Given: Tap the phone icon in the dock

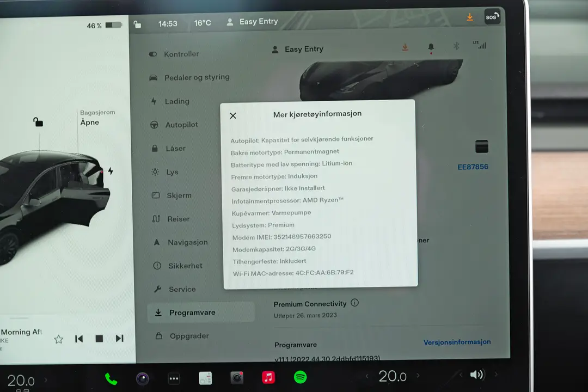Looking at the screenshot, I should click(x=111, y=379).
